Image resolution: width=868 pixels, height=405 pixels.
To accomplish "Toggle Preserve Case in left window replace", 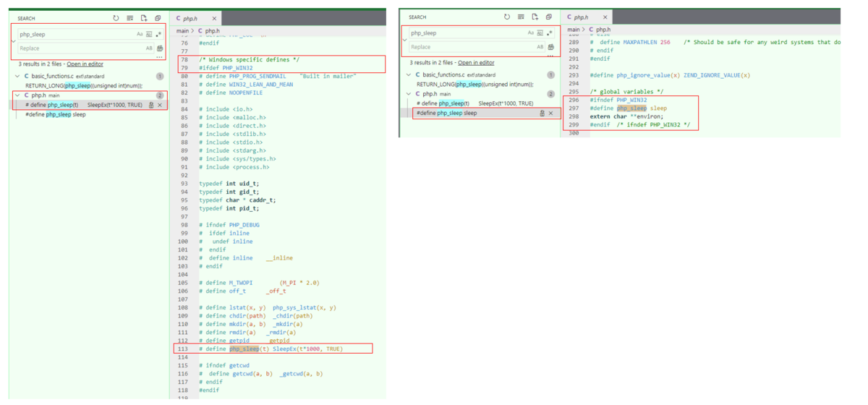I will tap(149, 48).
